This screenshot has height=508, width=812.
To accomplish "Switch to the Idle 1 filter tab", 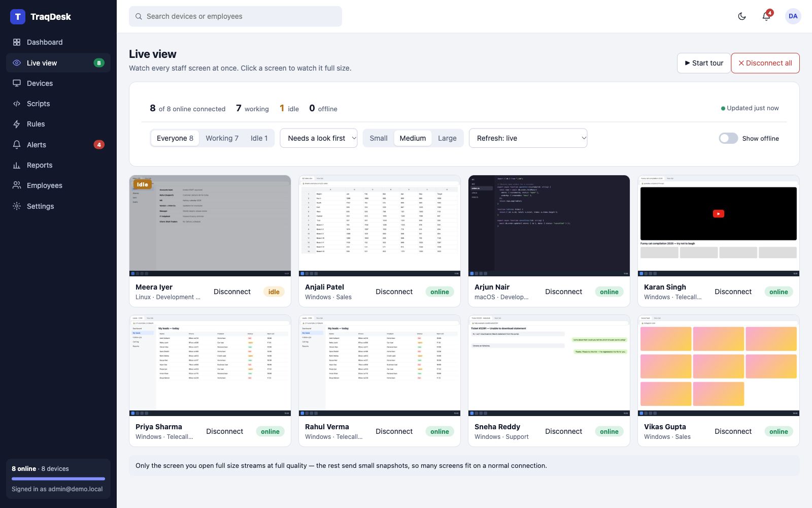I will coord(259,138).
